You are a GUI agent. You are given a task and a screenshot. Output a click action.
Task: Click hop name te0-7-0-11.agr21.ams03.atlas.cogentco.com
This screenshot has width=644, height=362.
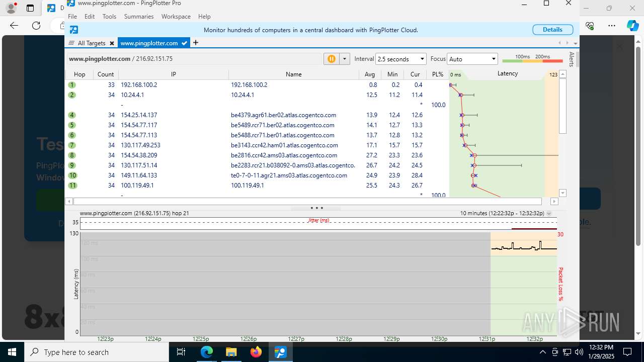coord(289,175)
